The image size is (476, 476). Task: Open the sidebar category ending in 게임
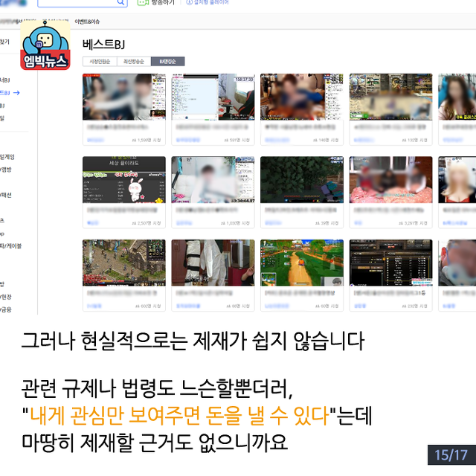click(7, 157)
